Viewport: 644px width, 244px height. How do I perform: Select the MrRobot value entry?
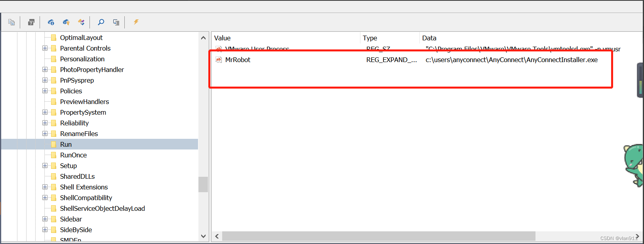pos(238,60)
